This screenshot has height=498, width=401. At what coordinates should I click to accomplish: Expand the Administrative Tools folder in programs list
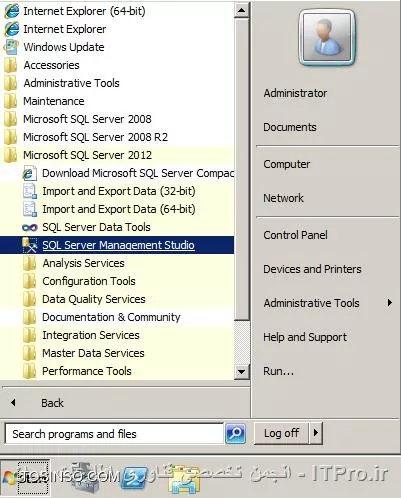[x=117, y=83]
